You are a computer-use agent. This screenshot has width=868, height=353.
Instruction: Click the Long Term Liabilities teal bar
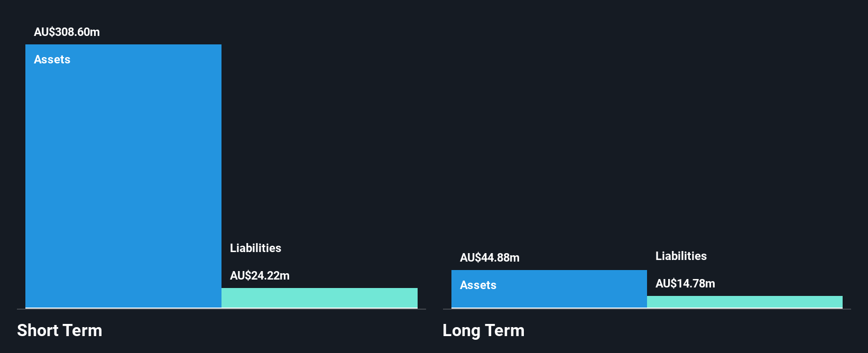[x=745, y=302]
